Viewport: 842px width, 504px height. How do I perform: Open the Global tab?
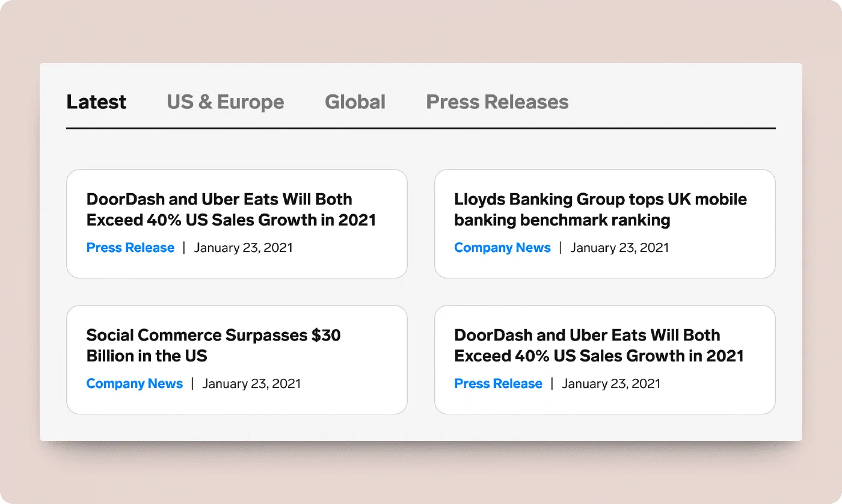pos(355,102)
